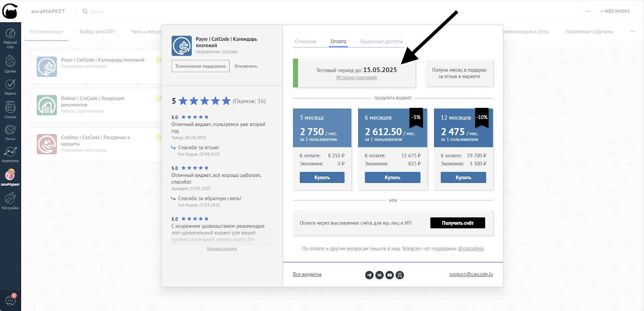Open Списки section in sidebar
The width and height of the screenshot is (644, 311).
click(10, 110)
